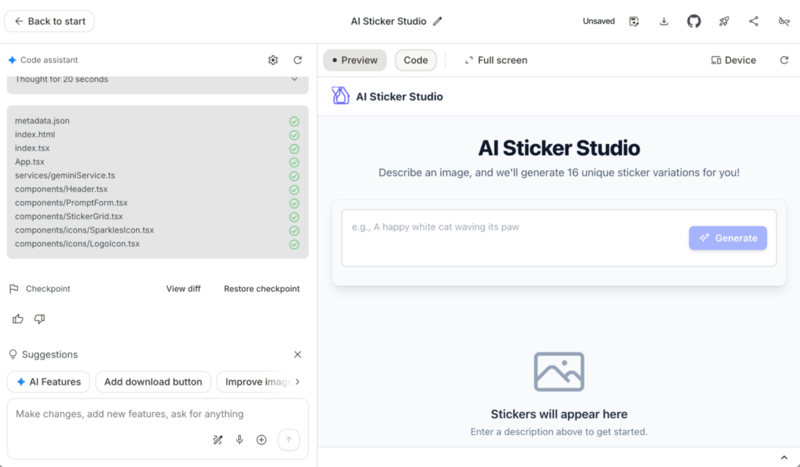Image resolution: width=800 pixels, height=467 pixels.
Task: Click the send arrow button
Action: coord(289,440)
